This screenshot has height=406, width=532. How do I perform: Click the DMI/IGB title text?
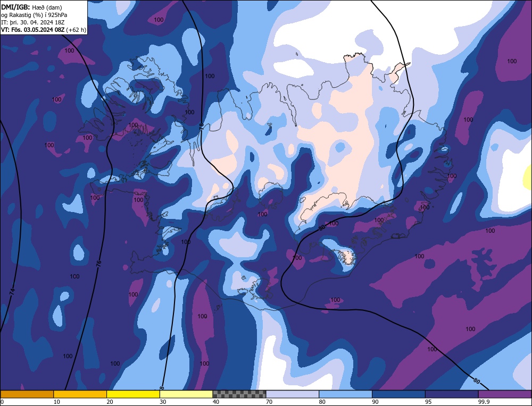click(15, 7)
